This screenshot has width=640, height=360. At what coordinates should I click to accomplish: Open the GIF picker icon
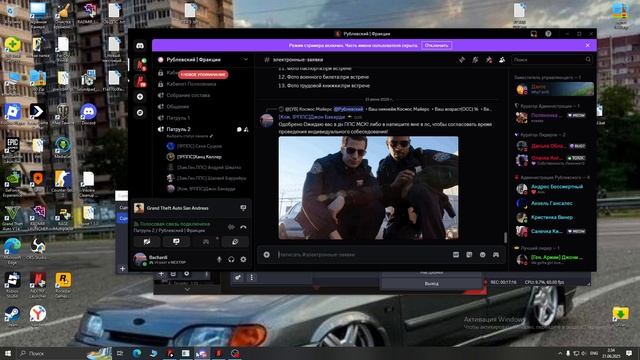pyautogui.click(x=456, y=255)
